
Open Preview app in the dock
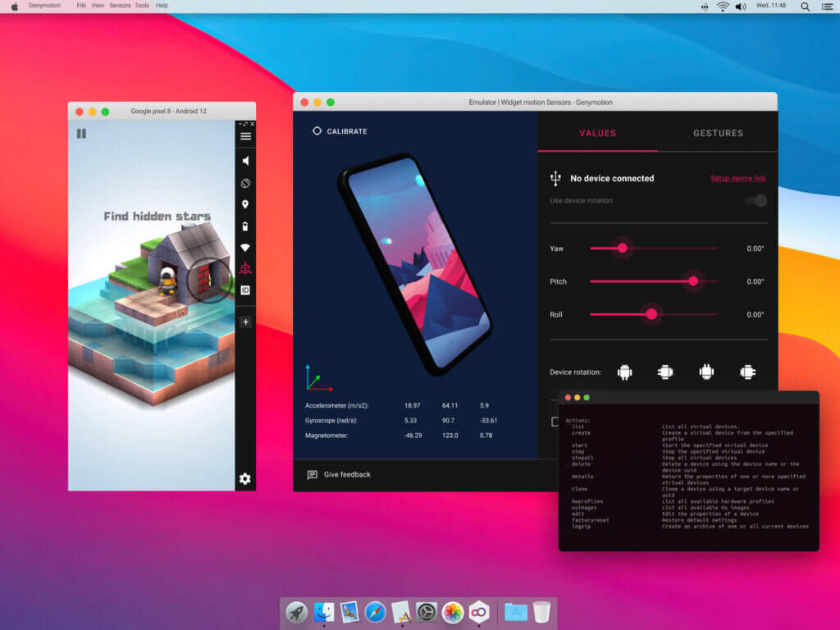pyautogui.click(x=349, y=612)
